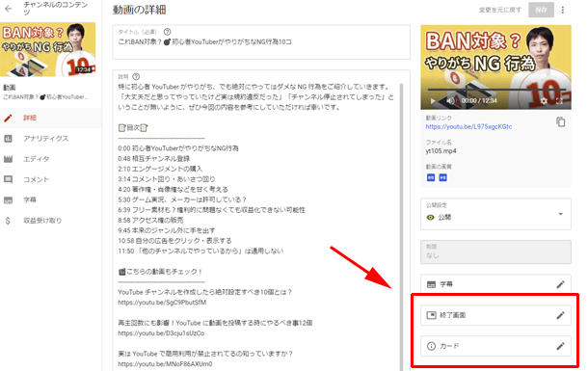Edit end screen with 終了画面 pencil icon

(560, 315)
